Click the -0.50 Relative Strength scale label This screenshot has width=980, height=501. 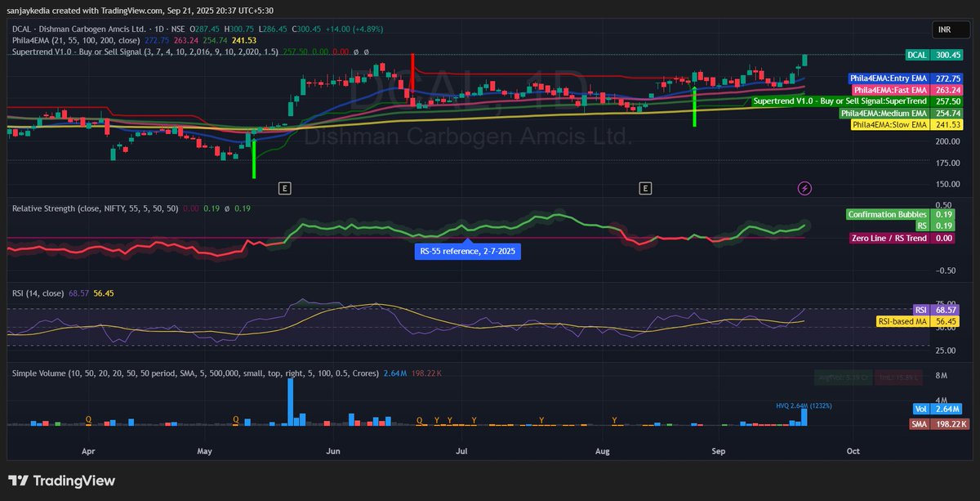945,270
